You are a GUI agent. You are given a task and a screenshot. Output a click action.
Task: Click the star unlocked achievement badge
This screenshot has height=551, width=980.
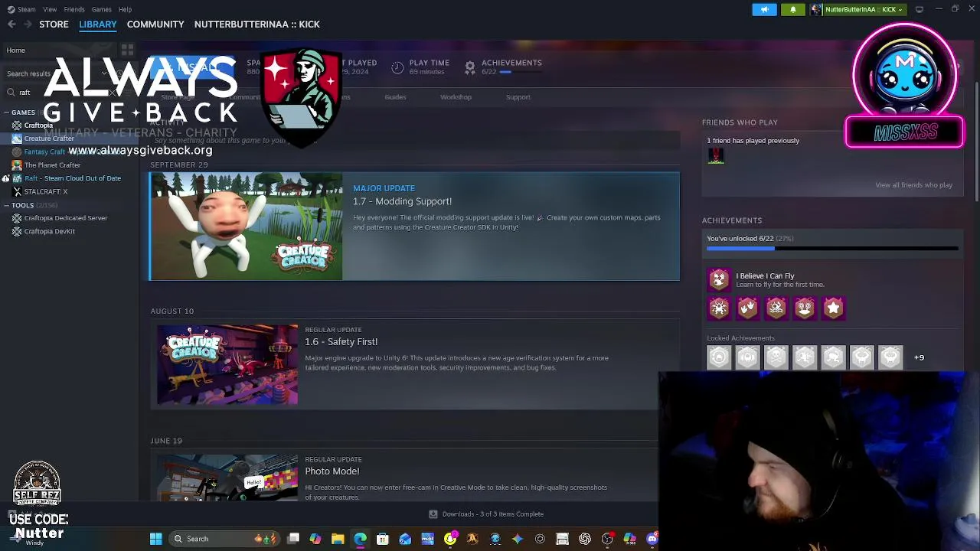(833, 308)
